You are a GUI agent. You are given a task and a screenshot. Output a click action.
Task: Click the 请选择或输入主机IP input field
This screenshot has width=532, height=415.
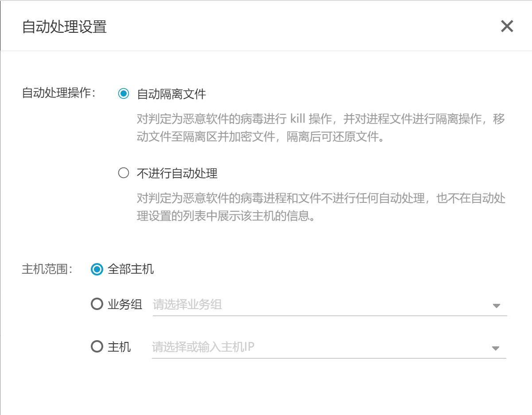(x=319, y=347)
